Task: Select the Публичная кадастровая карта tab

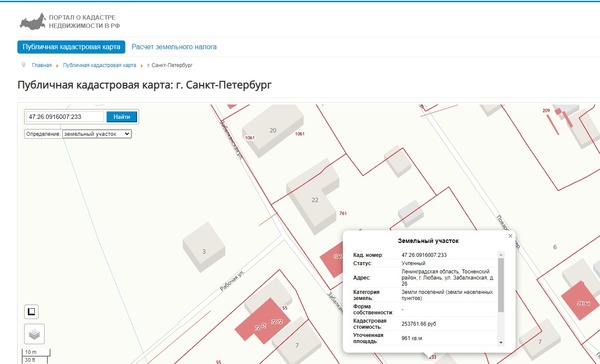Action: [x=71, y=47]
